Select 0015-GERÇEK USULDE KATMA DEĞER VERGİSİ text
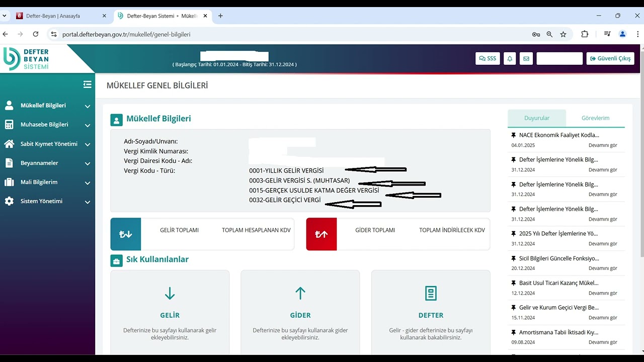Screen dimensions: 644x362 point(314,190)
